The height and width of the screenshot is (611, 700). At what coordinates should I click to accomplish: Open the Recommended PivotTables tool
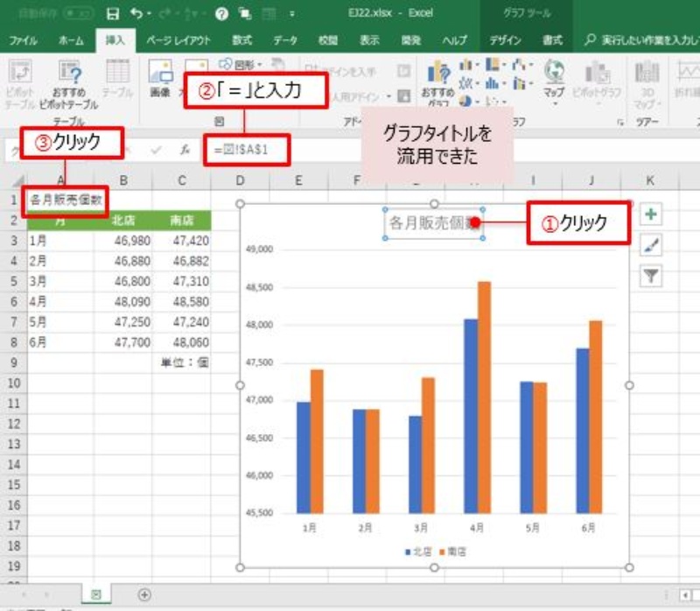[x=69, y=82]
